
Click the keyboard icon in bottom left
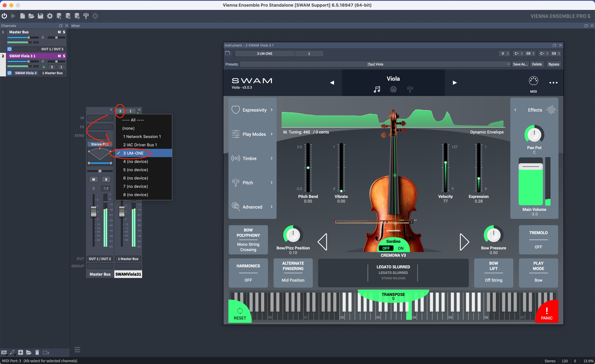click(4, 352)
